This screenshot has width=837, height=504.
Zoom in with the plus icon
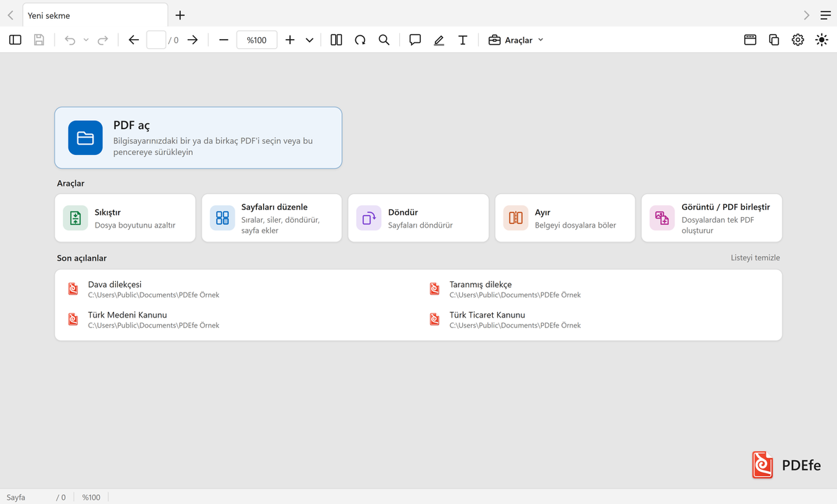(290, 40)
